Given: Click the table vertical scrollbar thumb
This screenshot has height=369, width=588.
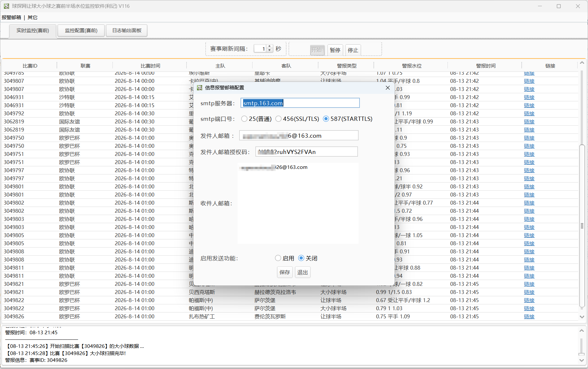Looking at the screenshot, I should [582, 225].
